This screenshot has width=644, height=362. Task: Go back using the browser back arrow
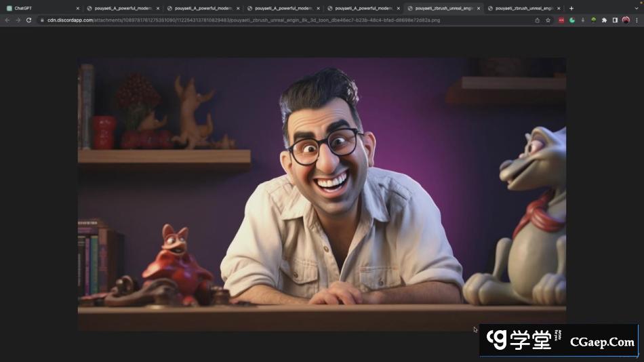(7, 20)
